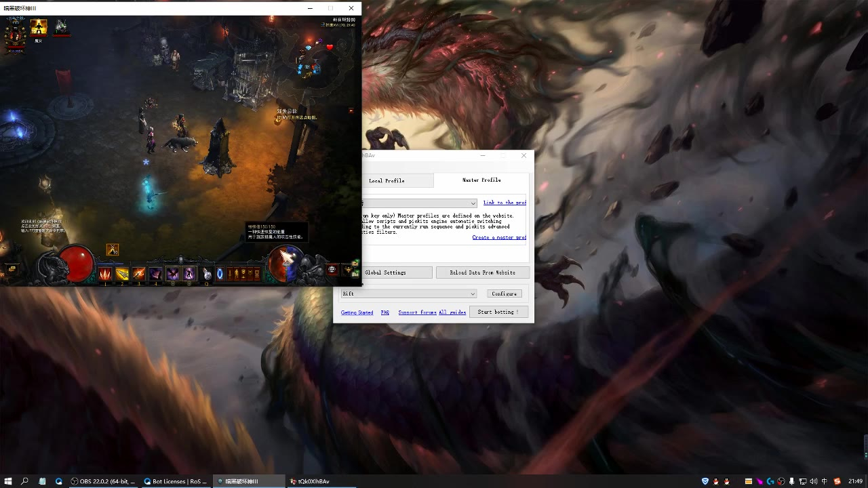
Task: Open the Logitech G tray icon
Action: 770,481
